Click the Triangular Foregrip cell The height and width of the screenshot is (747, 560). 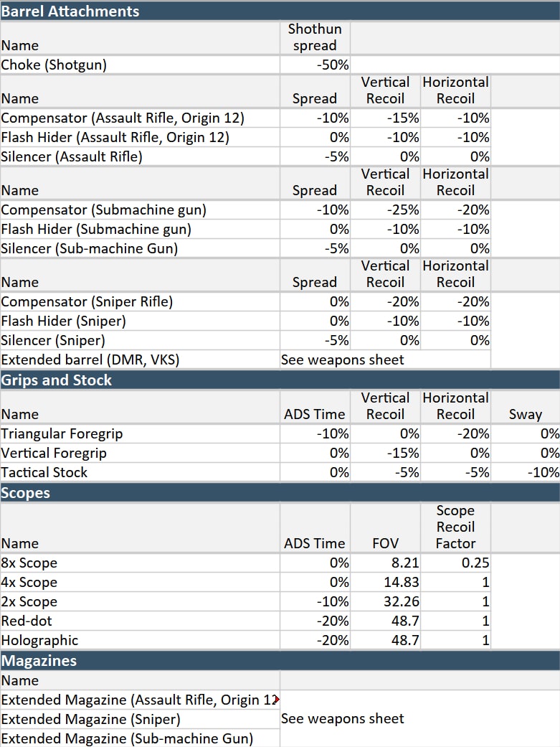(62, 433)
